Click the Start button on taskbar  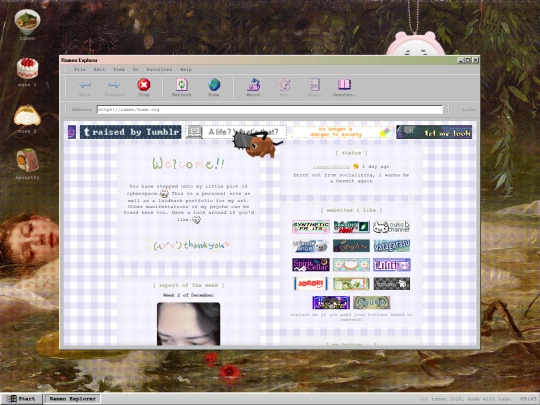click(21, 399)
